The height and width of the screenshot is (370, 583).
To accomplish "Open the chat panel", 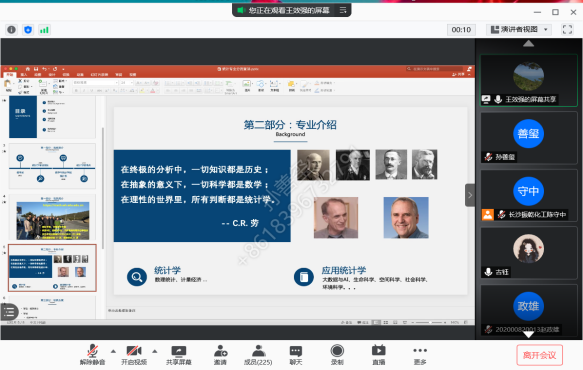I will coord(296,355).
